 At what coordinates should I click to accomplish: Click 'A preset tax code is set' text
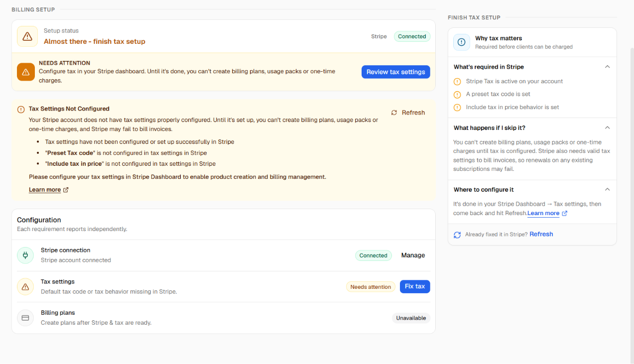tap(498, 94)
